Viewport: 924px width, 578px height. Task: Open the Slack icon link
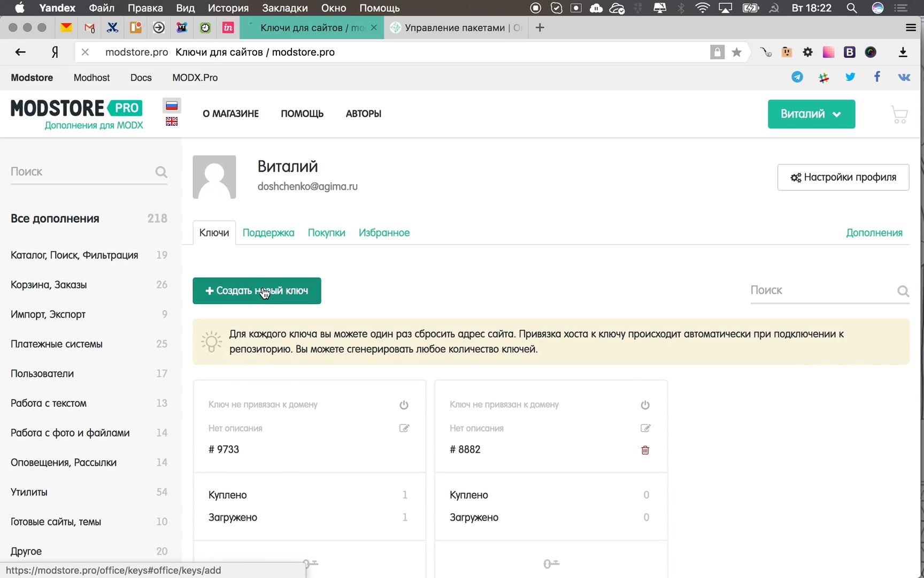tap(823, 78)
